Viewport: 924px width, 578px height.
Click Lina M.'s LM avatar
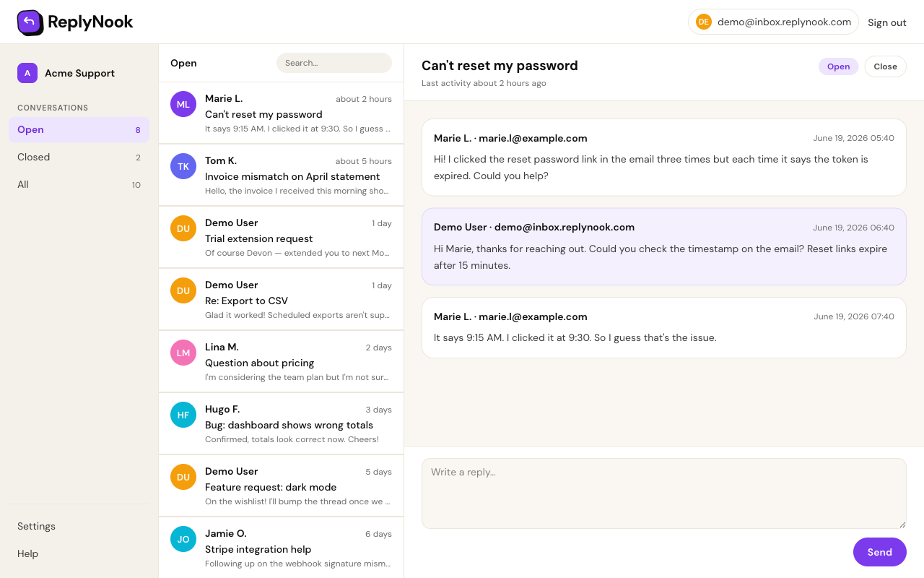[183, 353]
